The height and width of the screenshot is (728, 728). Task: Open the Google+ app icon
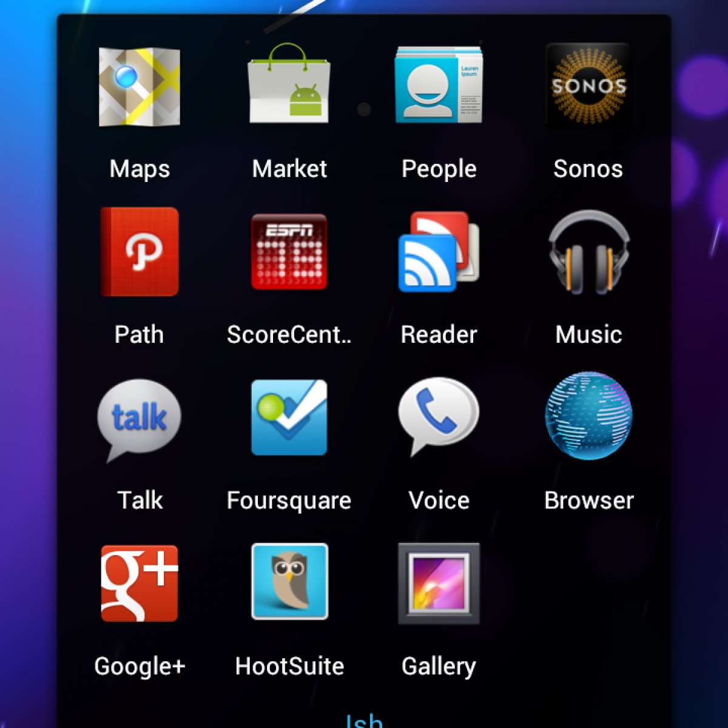(140, 583)
